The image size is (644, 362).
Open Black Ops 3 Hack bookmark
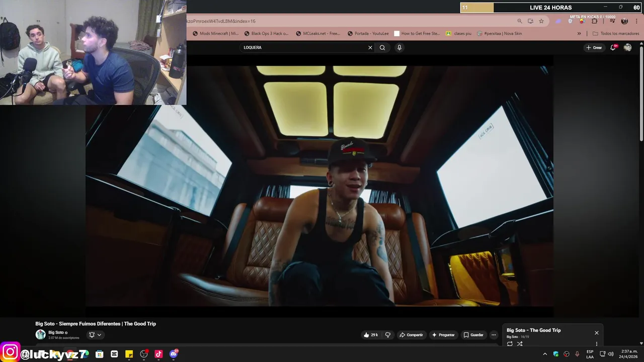pyautogui.click(x=267, y=34)
